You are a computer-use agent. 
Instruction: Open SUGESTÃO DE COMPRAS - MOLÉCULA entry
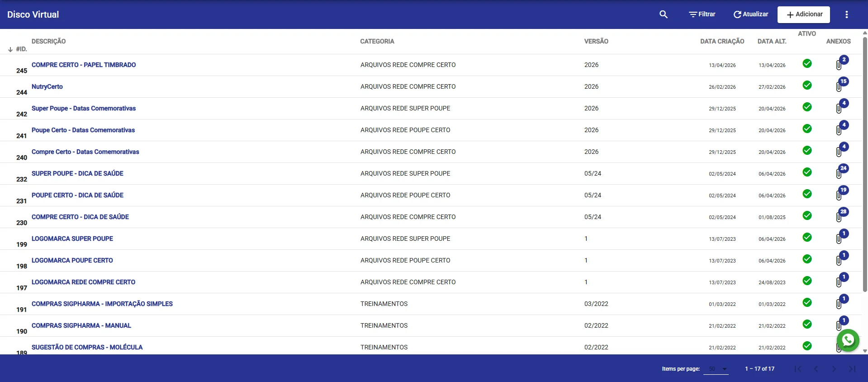(87, 347)
